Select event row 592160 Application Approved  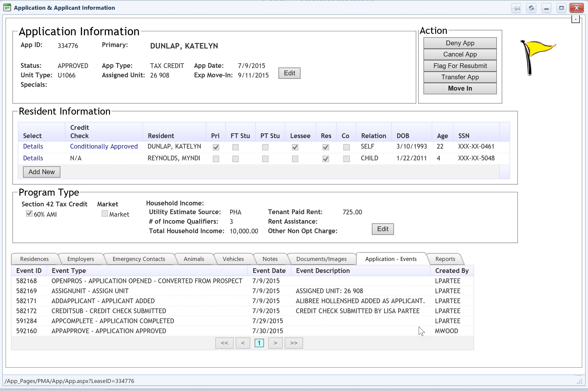109,331
